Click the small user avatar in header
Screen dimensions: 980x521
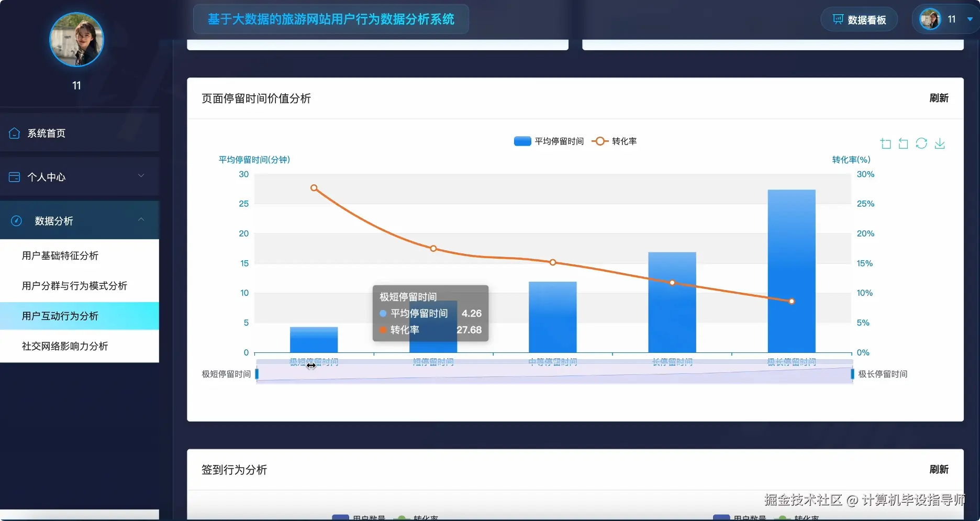click(930, 19)
